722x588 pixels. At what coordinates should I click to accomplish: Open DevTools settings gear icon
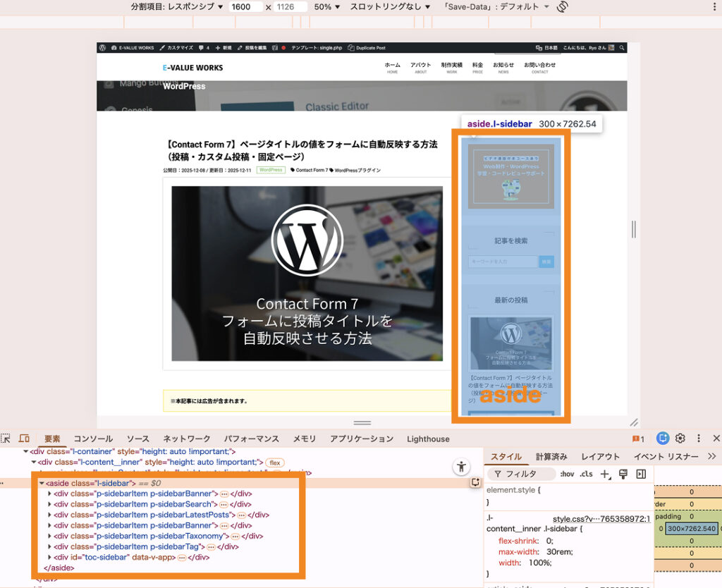tap(680, 439)
